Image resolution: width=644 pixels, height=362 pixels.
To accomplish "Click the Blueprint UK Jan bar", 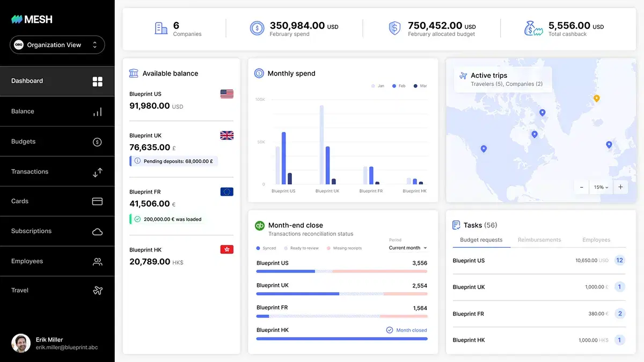I will coord(322,145).
